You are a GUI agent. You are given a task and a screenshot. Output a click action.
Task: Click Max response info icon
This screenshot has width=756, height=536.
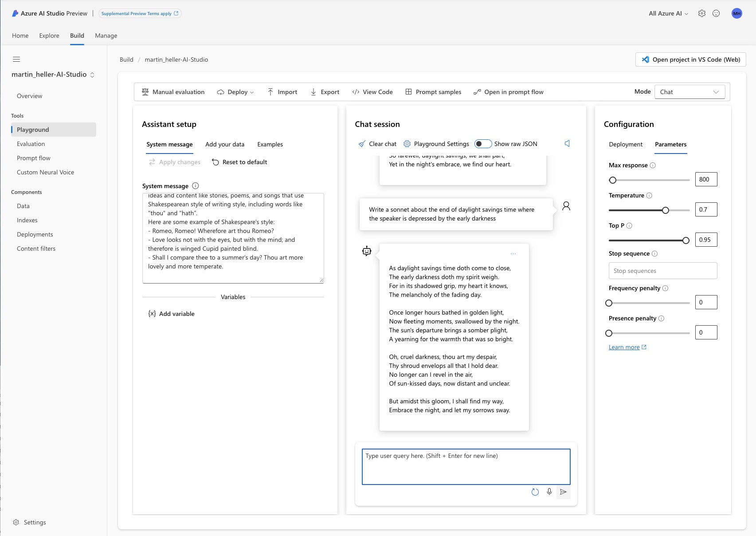coord(653,165)
